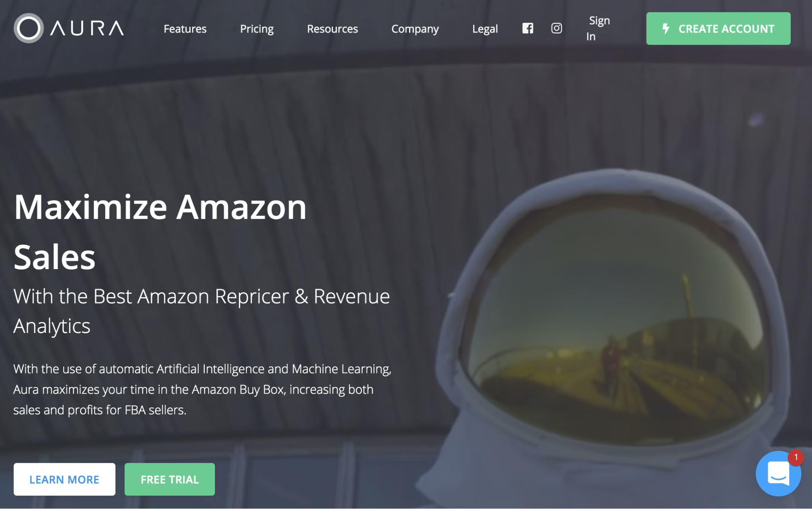Click the red notification badge on chat
Image resolution: width=812 pixels, height=509 pixels.
[796, 457]
